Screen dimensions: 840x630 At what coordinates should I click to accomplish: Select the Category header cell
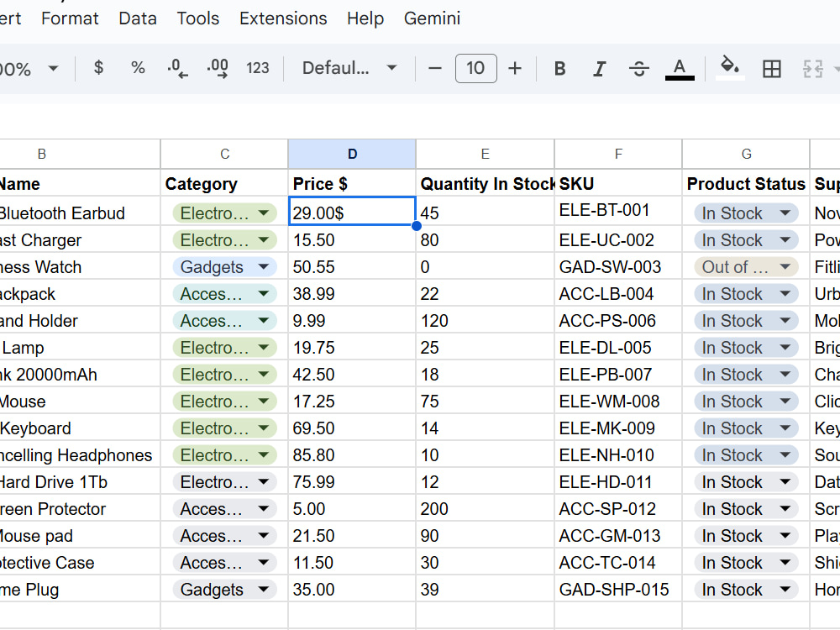click(224, 184)
